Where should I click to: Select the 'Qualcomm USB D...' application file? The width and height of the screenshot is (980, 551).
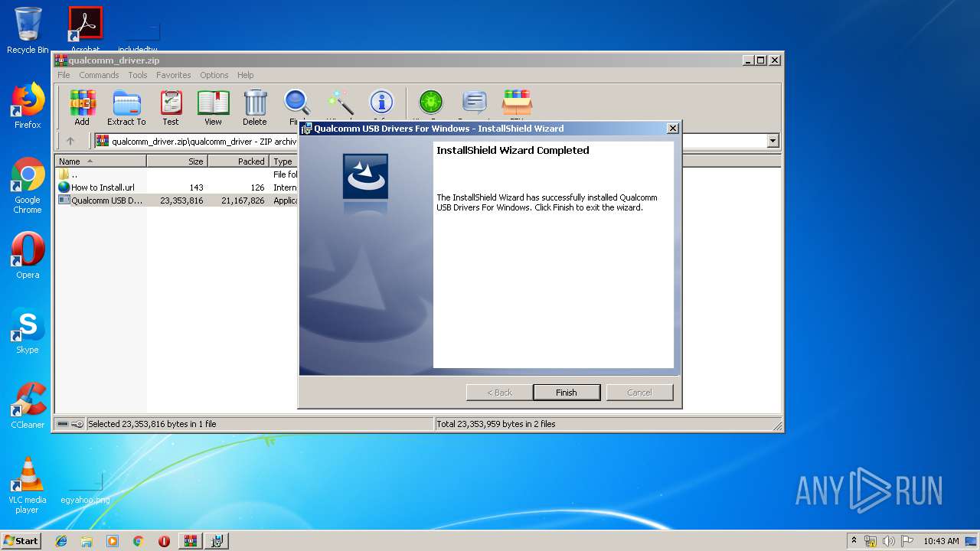[x=177, y=201]
